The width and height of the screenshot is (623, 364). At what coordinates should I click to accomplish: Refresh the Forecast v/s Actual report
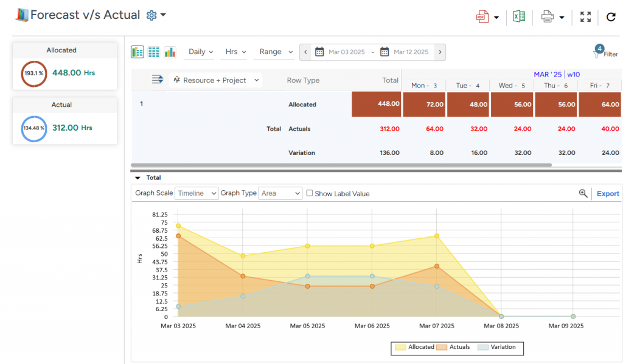pyautogui.click(x=611, y=17)
